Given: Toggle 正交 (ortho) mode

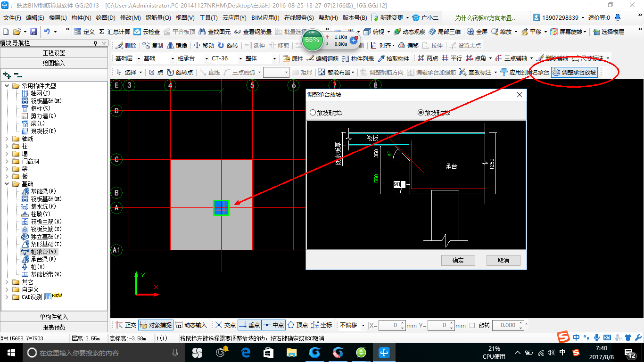Looking at the screenshot, I should tap(126, 325).
